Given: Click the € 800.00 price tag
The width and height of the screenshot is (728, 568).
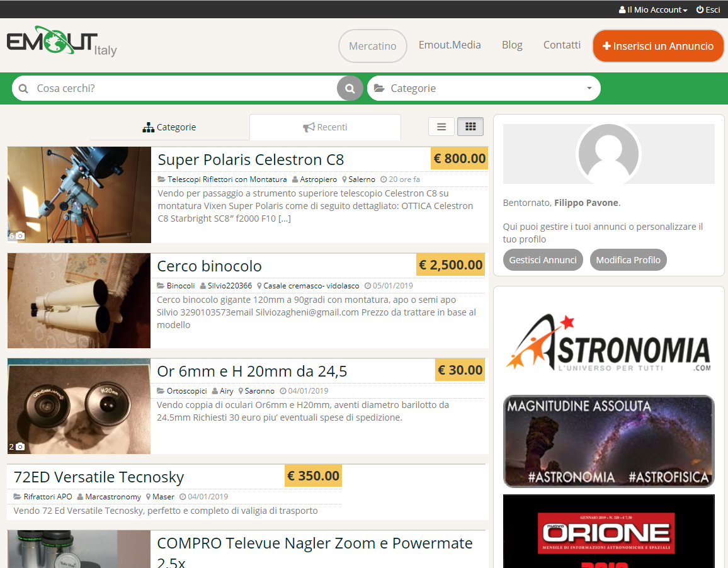Looking at the screenshot, I should [460, 159].
